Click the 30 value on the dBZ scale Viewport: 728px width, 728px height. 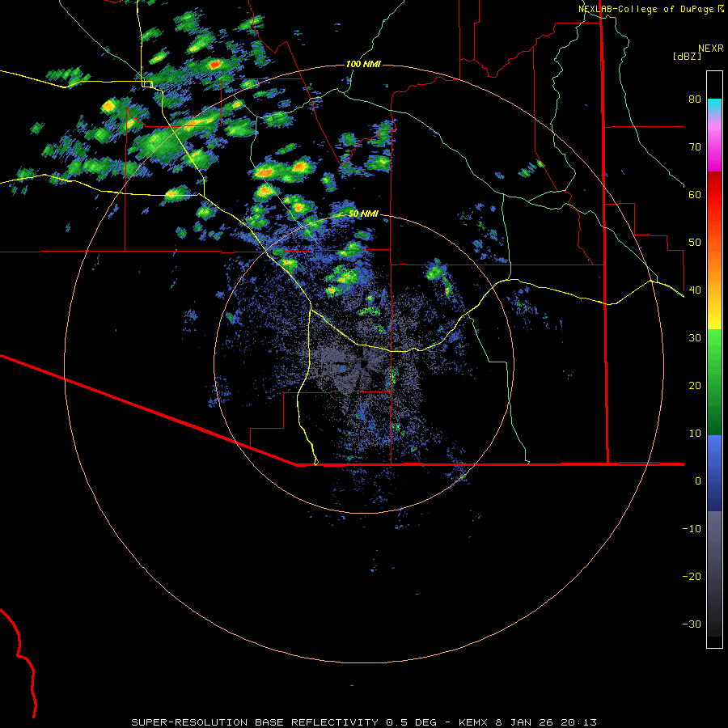coord(695,337)
